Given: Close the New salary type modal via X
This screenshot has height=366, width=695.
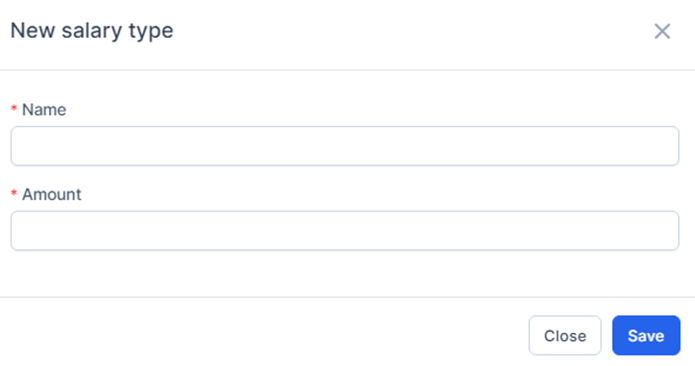Looking at the screenshot, I should (x=662, y=31).
